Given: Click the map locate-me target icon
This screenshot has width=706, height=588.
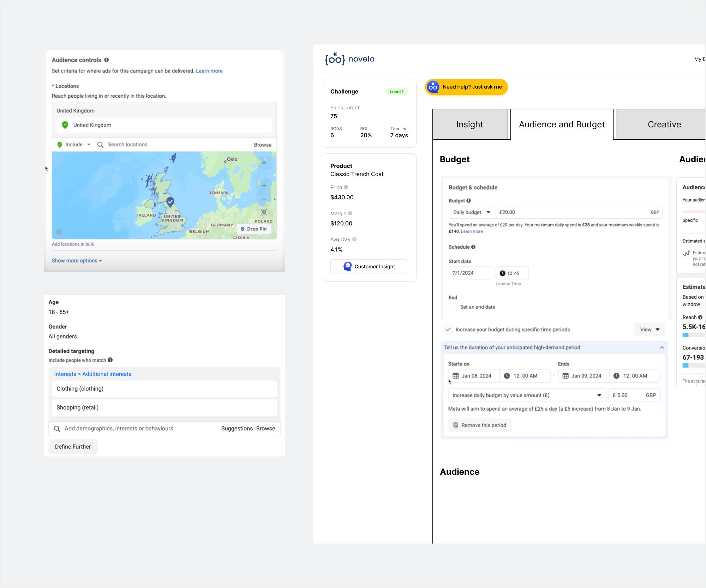Looking at the screenshot, I should pos(264,212).
